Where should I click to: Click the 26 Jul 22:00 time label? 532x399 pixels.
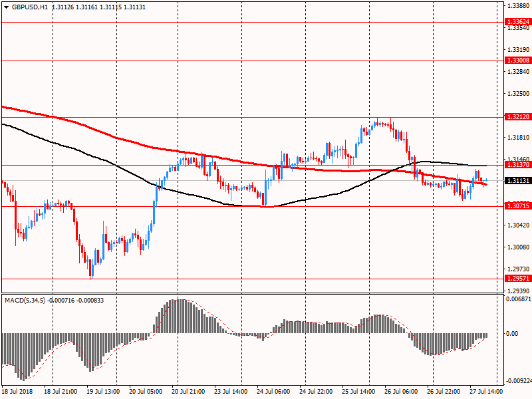pyautogui.click(x=444, y=391)
